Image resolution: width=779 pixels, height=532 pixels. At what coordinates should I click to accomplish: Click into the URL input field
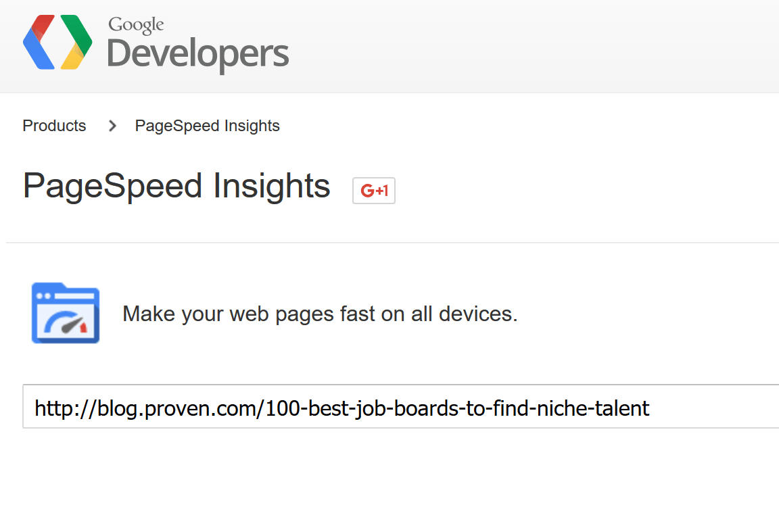[x=400, y=406]
